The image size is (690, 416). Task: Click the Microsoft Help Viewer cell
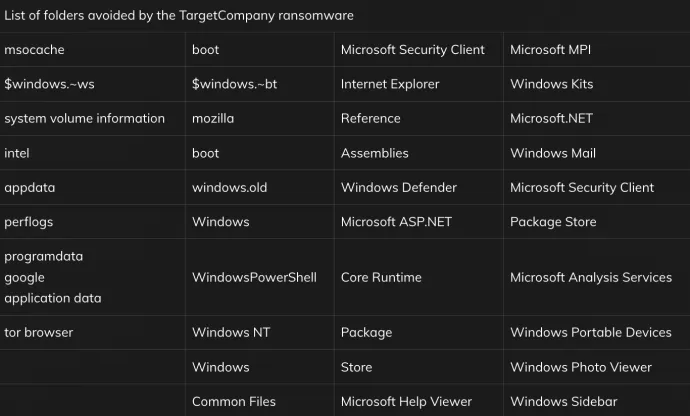406,402
